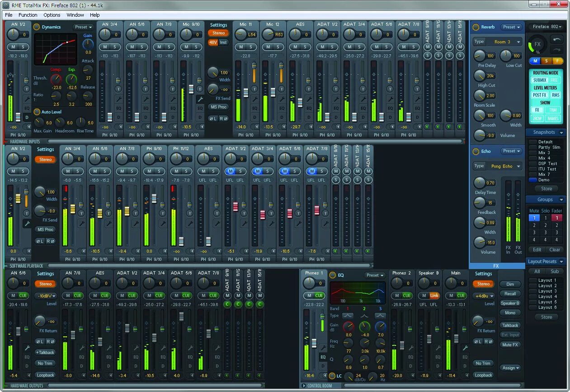Screen dimensions: 570x392
Task: Click the Mono button
Action: pyautogui.click(x=510, y=313)
